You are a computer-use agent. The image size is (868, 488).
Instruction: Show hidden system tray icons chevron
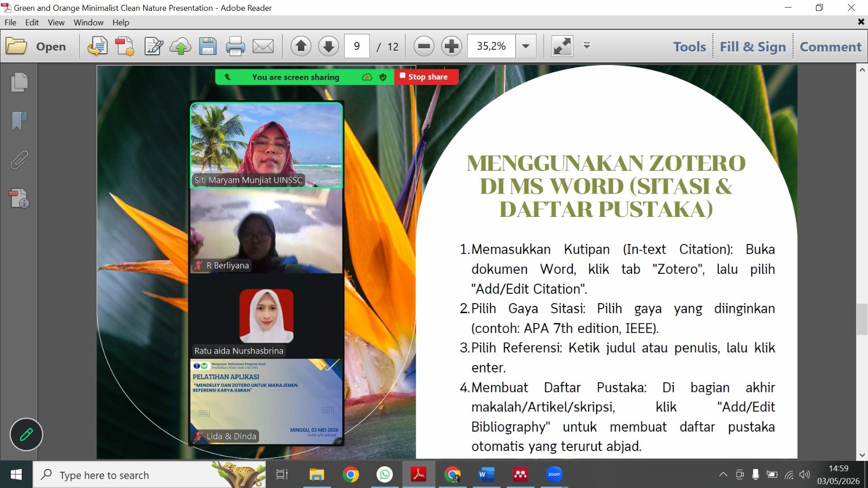coord(723,474)
